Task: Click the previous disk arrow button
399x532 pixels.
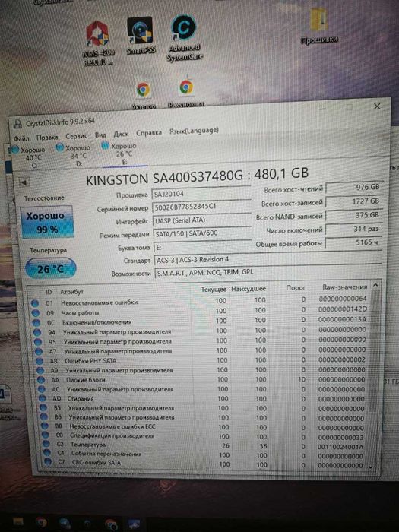Action: (x=24, y=182)
